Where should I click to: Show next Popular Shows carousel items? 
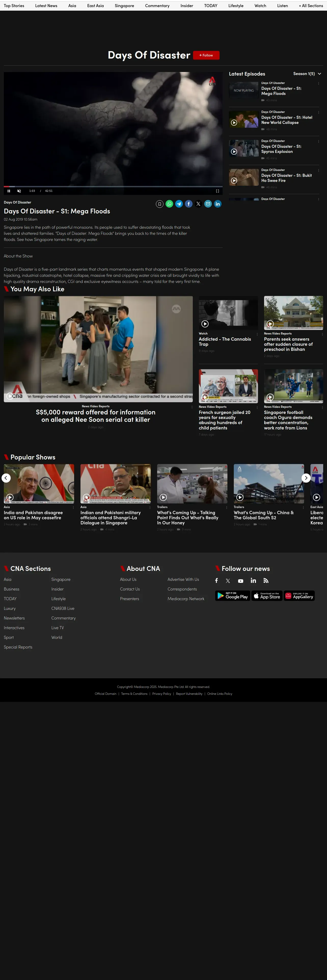pyautogui.click(x=306, y=478)
